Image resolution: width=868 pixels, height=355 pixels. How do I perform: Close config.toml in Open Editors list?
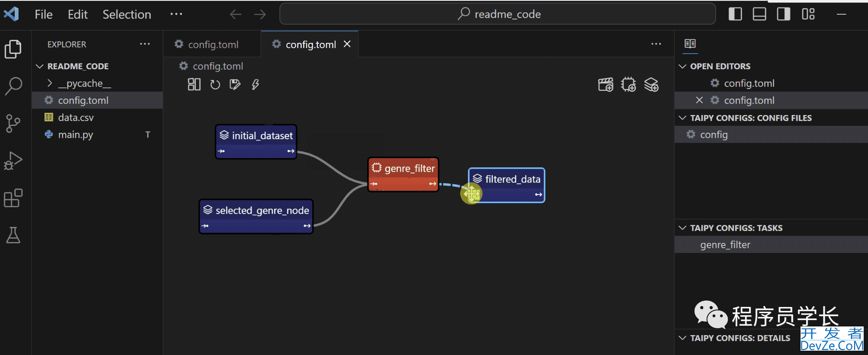point(699,100)
